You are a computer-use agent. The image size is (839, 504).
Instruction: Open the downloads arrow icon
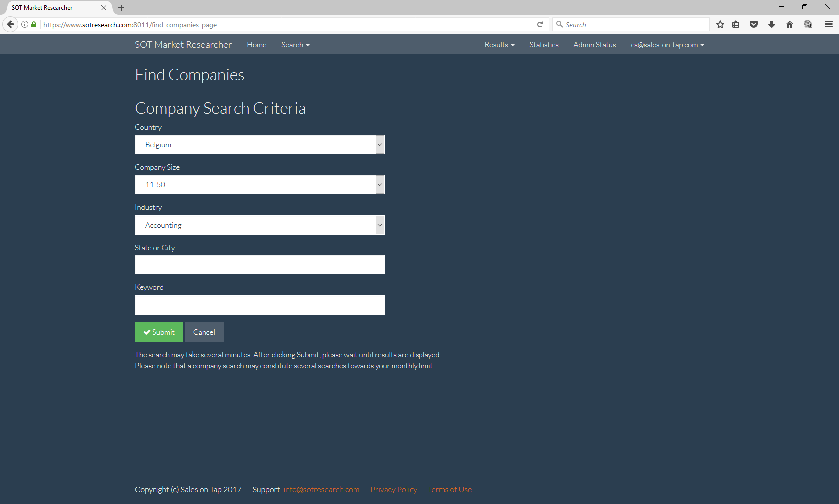click(772, 24)
